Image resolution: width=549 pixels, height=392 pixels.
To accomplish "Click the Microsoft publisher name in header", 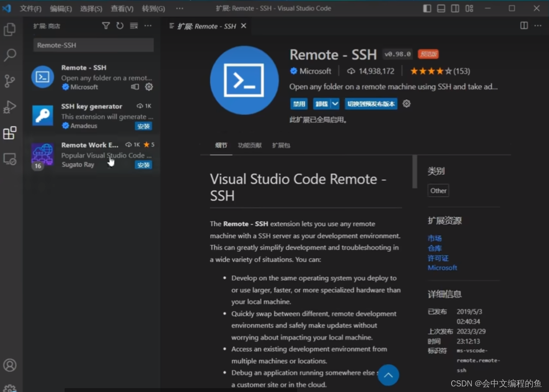I will coord(315,71).
